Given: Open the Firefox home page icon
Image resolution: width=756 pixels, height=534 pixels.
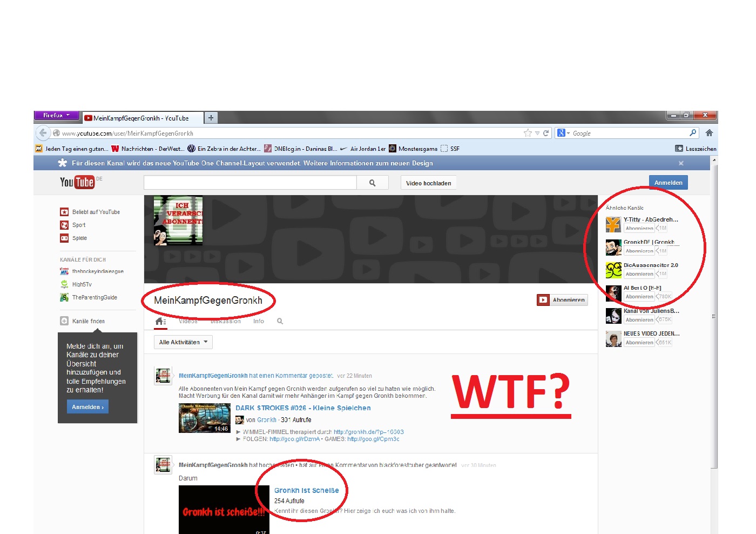Looking at the screenshot, I should point(709,133).
